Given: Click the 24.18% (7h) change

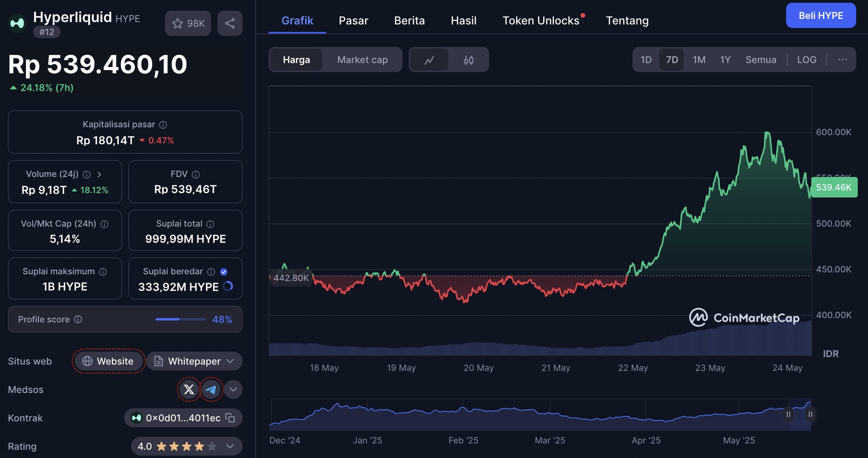Looking at the screenshot, I should pyautogui.click(x=42, y=88).
